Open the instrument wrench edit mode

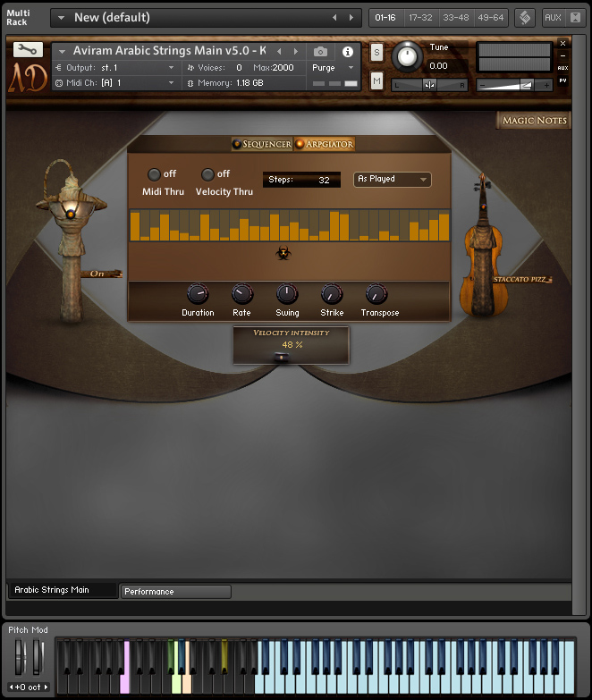[28, 49]
